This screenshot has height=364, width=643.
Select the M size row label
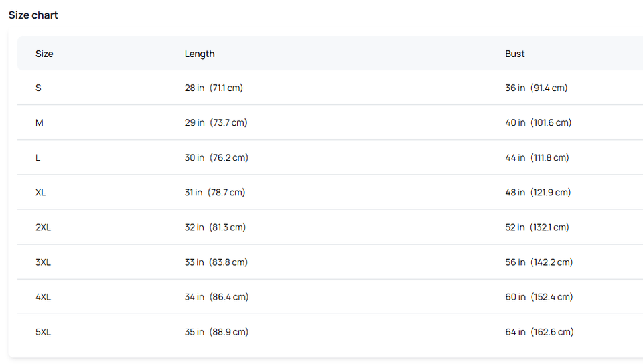click(40, 122)
